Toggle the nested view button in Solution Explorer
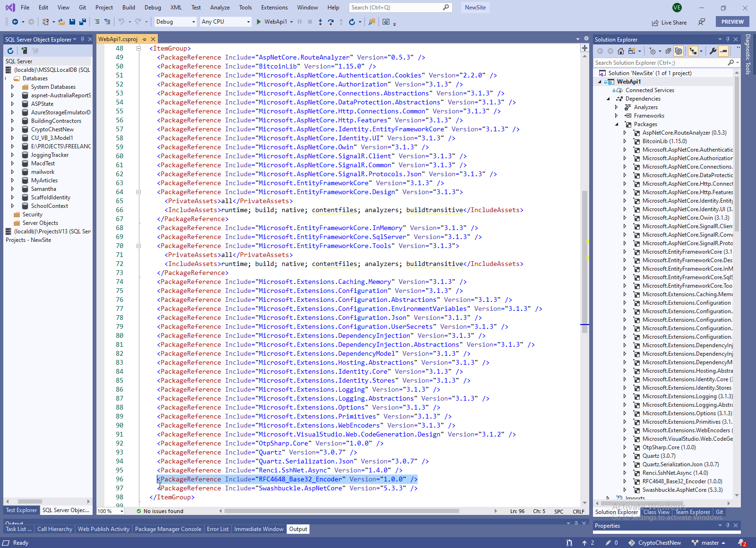The width and height of the screenshot is (756, 548). click(693, 51)
